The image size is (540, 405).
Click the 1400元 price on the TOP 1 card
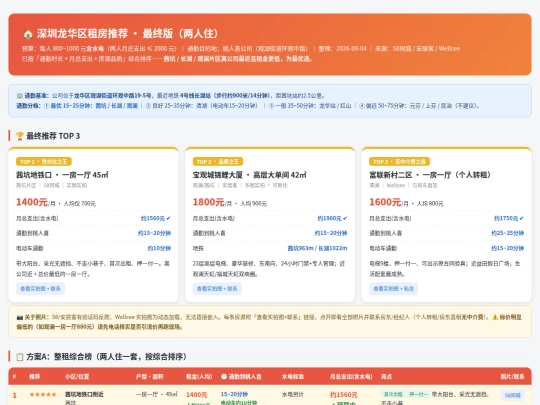tap(32, 202)
